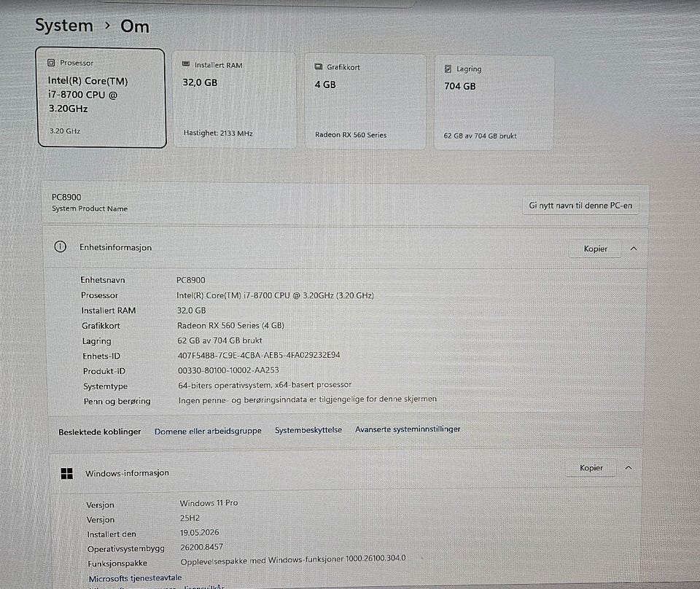Click the Windows-informasjon section header
The height and width of the screenshot is (589, 700).
tap(346, 471)
